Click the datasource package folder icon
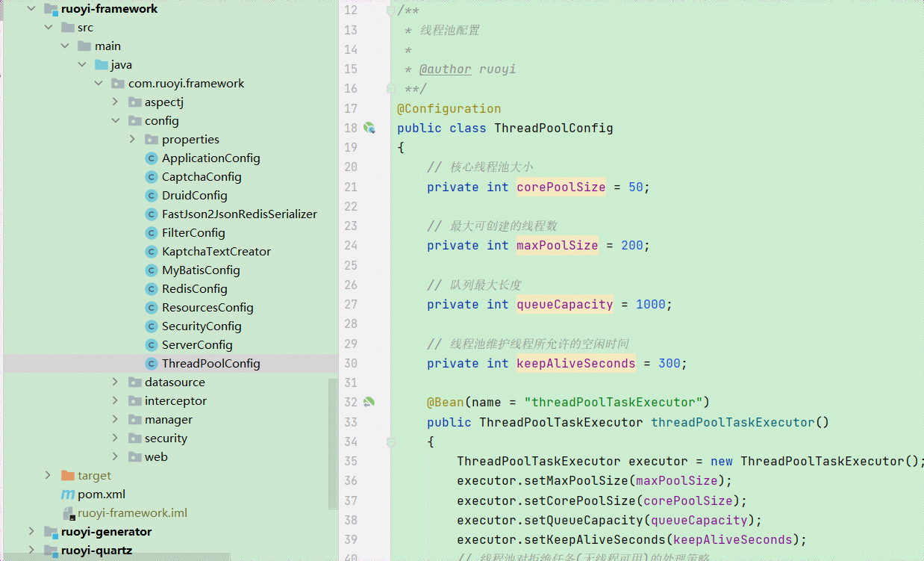The image size is (924, 561). pyautogui.click(x=134, y=382)
